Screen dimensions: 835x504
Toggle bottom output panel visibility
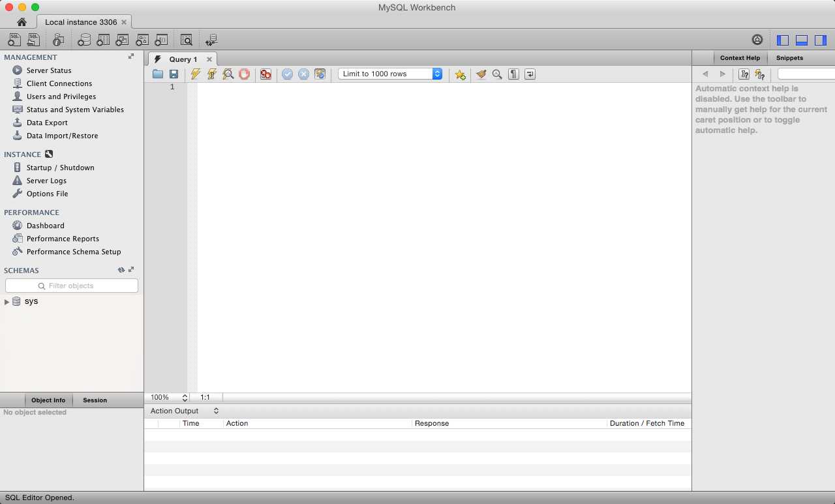tap(802, 40)
